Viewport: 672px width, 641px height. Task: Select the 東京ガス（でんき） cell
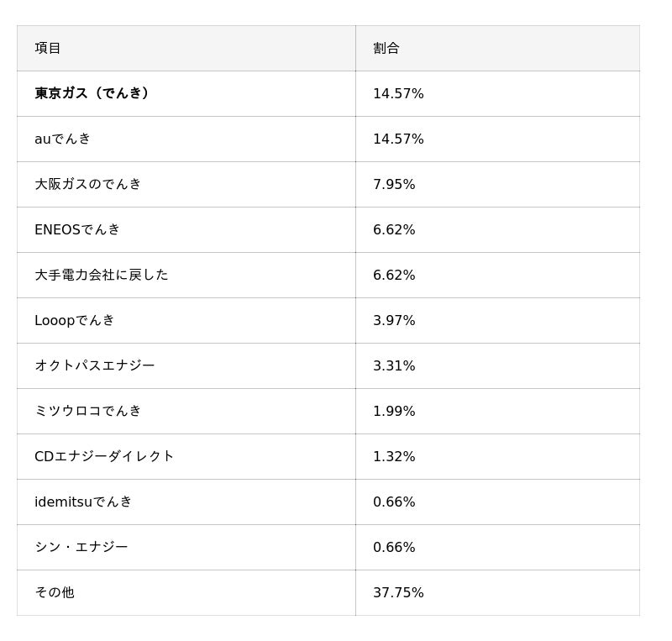(92, 93)
